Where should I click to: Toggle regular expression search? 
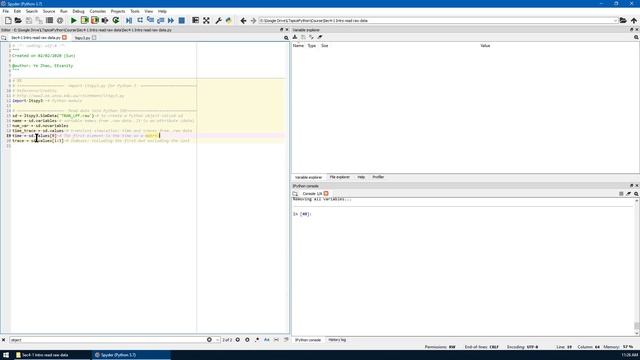tap(257, 340)
